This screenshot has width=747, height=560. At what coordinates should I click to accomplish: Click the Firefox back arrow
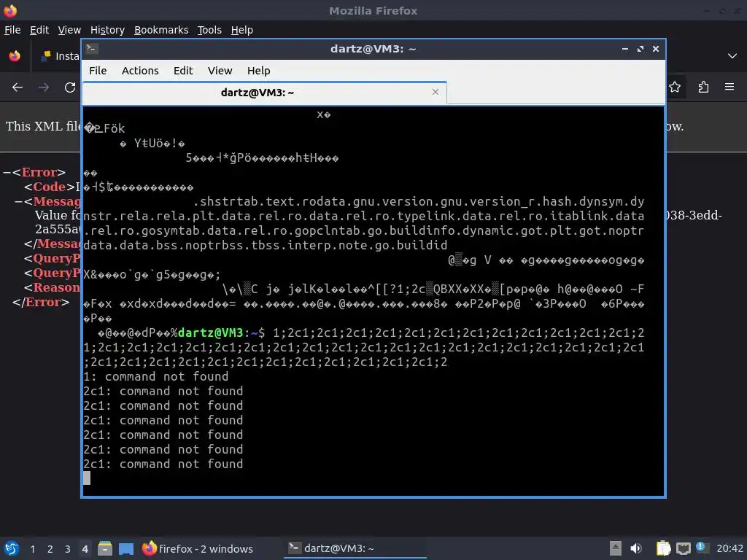click(18, 87)
